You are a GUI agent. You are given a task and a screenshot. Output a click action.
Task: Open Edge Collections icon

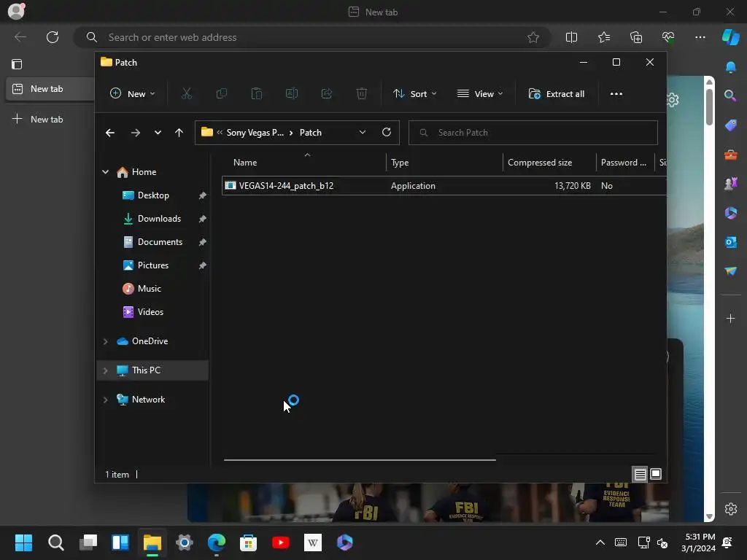[x=636, y=37]
